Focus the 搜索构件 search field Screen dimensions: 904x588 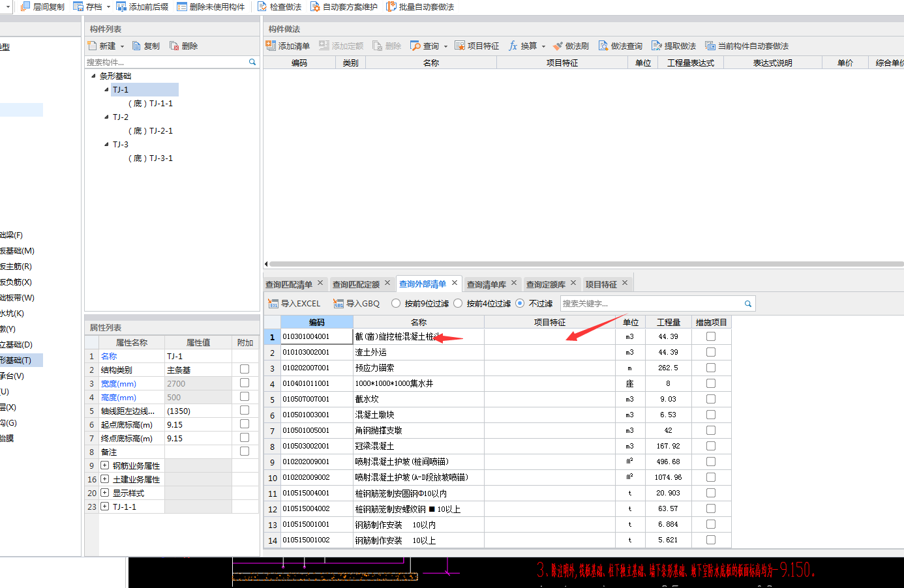point(166,62)
